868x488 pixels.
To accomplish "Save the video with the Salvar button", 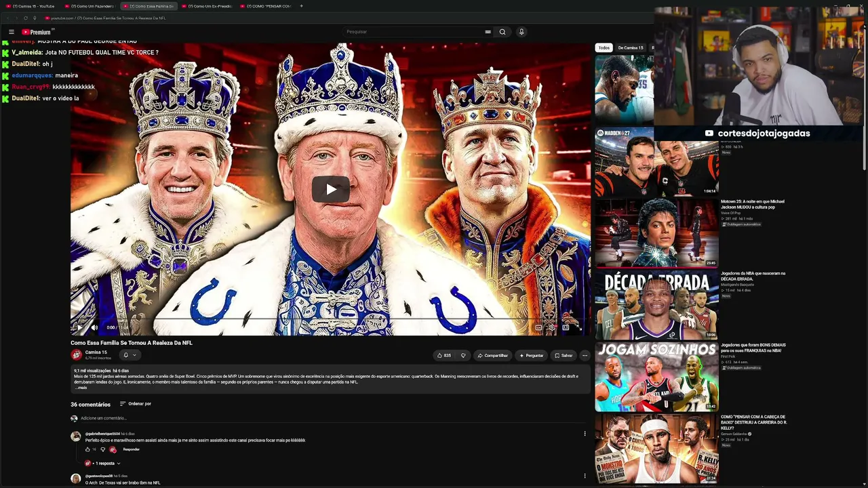I will 564,355.
